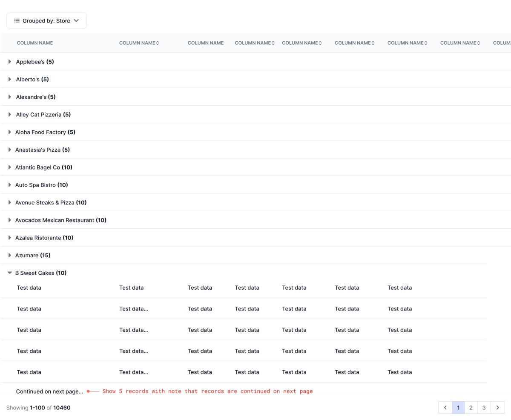Click the Applebee's (5) row label
The width and height of the screenshot is (511, 420).
[x=35, y=62]
